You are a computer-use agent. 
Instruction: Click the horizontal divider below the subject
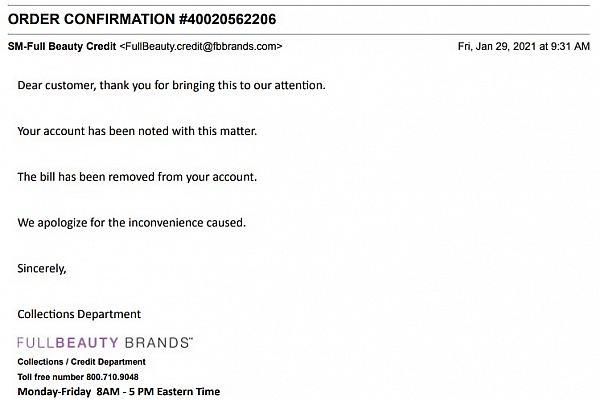[298, 34]
